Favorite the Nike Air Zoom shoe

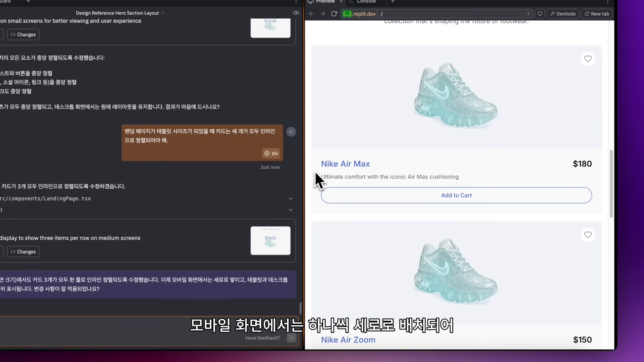[x=588, y=235]
